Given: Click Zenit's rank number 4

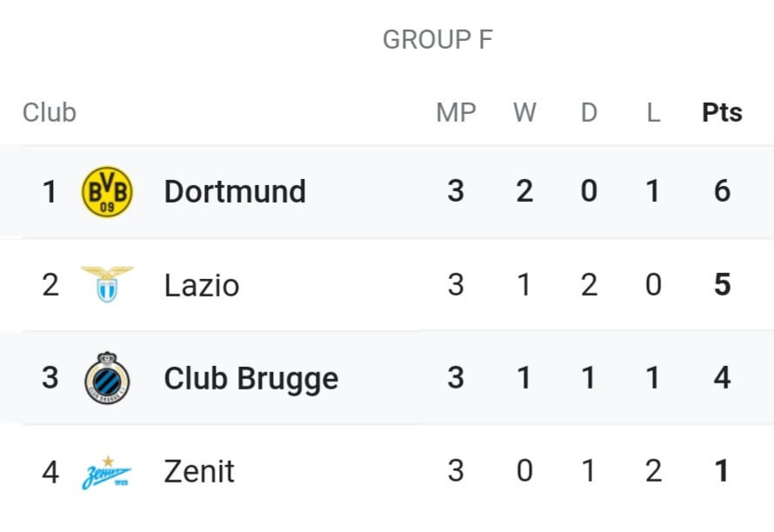Looking at the screenshot, I should pyautogui.click(x=50, y=471).
